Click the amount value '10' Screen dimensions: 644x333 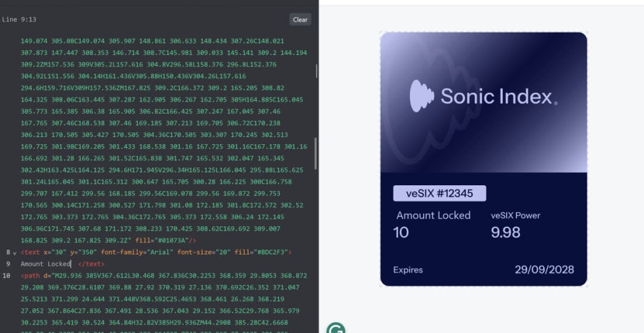401,232
